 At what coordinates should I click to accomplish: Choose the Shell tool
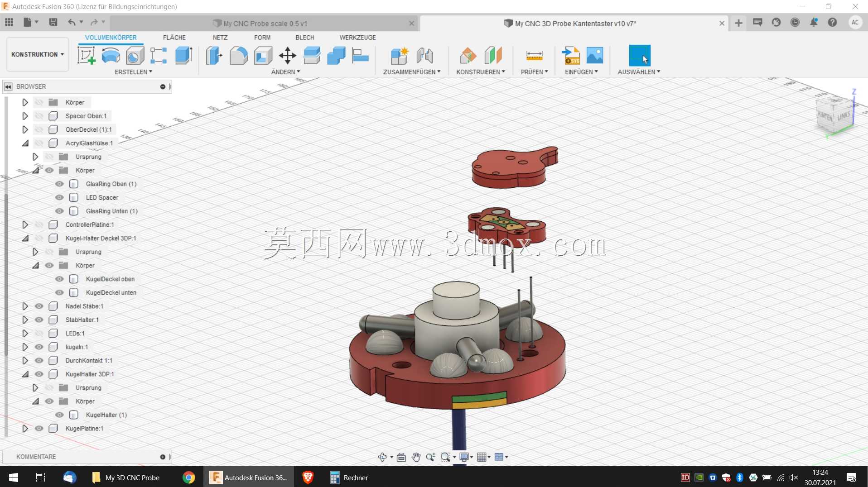pyautogui.click(x=263, y=55)
